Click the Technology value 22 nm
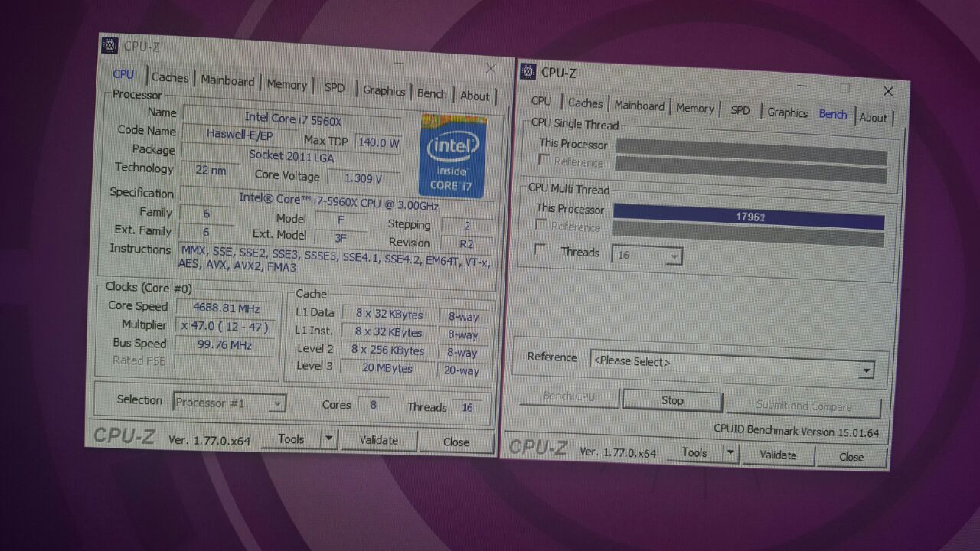This screenshot has width=980, height=551. click(x=211, y=171)
